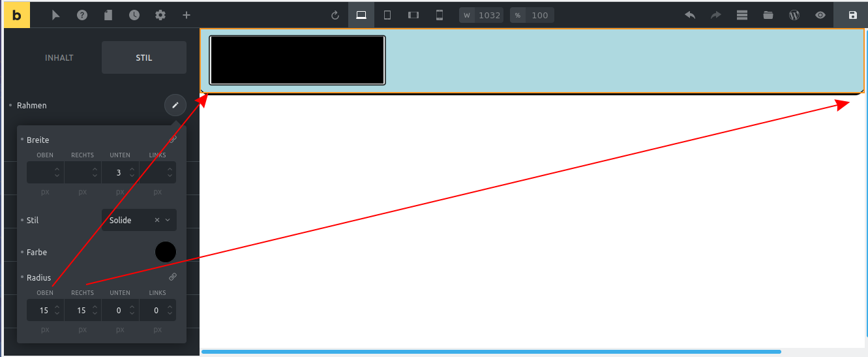
Task: Toggle the link icon next to Radius
Action: point(173,277)
